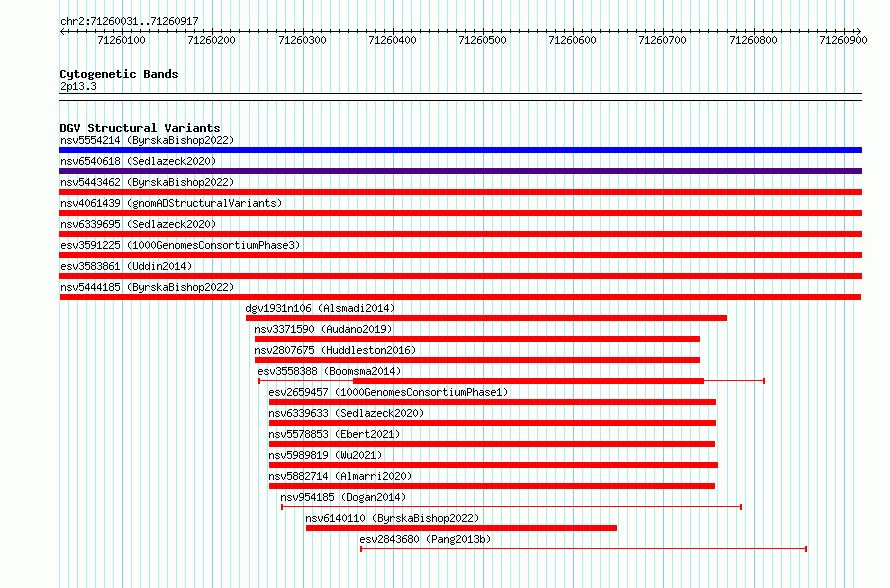Select the red bar under nsv4061439

click(460, 213)
